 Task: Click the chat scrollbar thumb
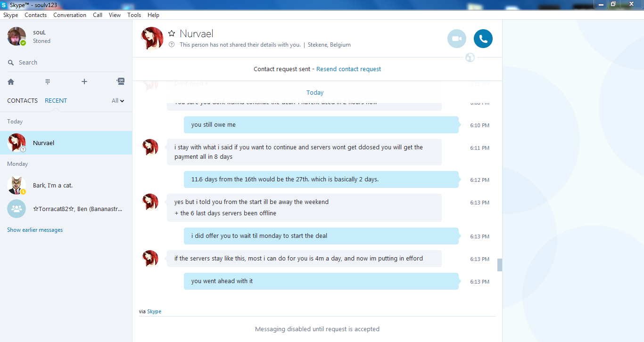pos(499,265)
